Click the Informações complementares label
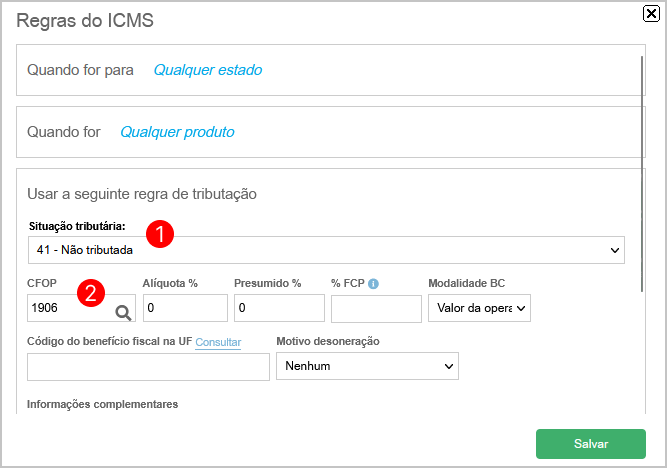The width and height of the screenshot is (667, 468). pos(103,404)
